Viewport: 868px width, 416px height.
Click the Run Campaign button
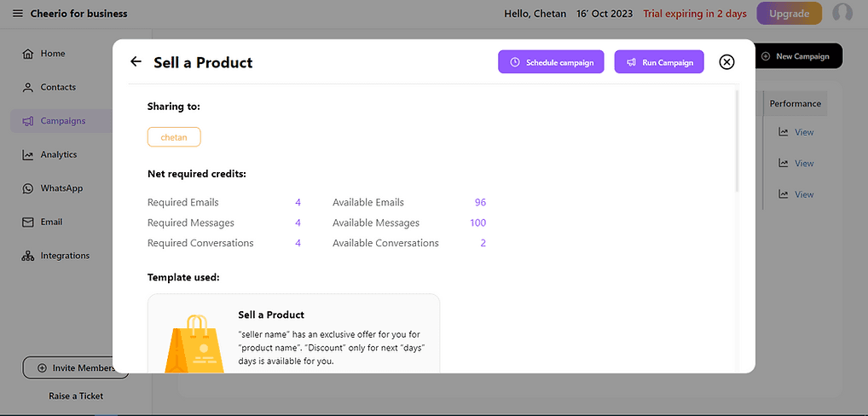659,62
